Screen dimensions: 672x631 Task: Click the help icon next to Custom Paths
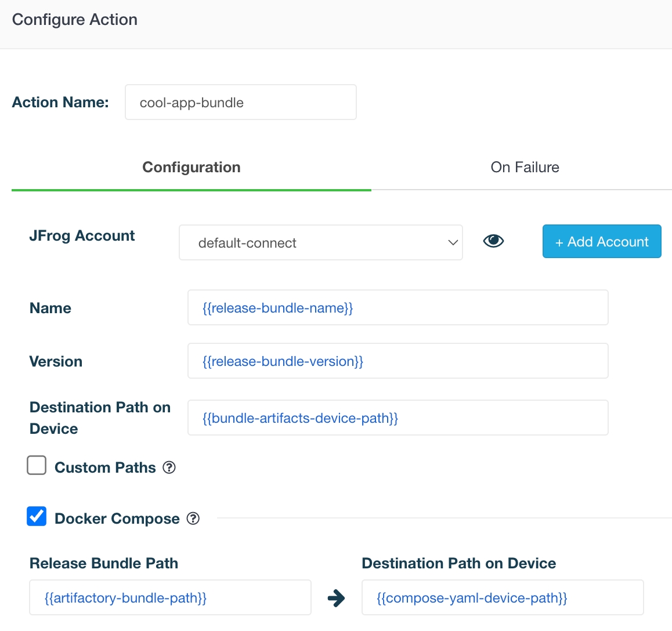coord(169,467)
